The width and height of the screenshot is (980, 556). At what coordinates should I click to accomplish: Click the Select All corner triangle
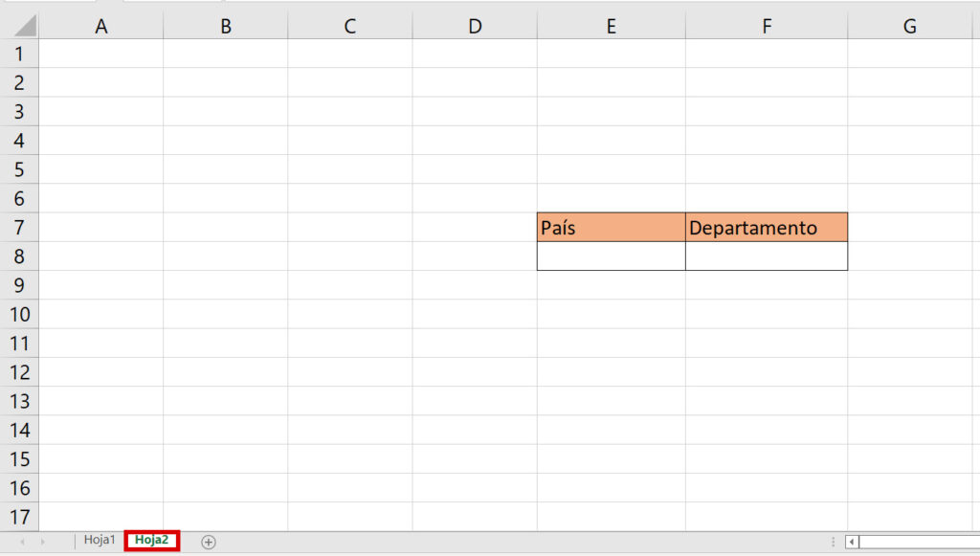point(25,26)
